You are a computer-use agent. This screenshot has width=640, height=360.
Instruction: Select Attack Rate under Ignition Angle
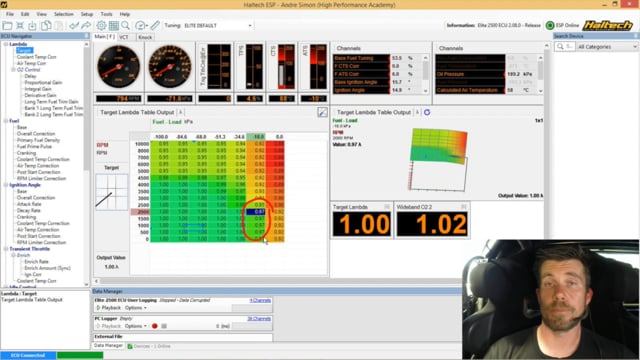29,204
